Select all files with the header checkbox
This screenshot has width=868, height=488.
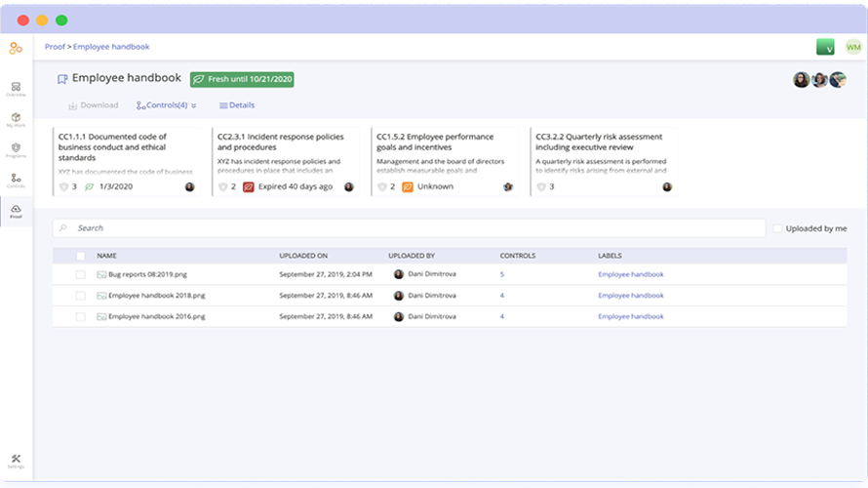coord(81,256)
